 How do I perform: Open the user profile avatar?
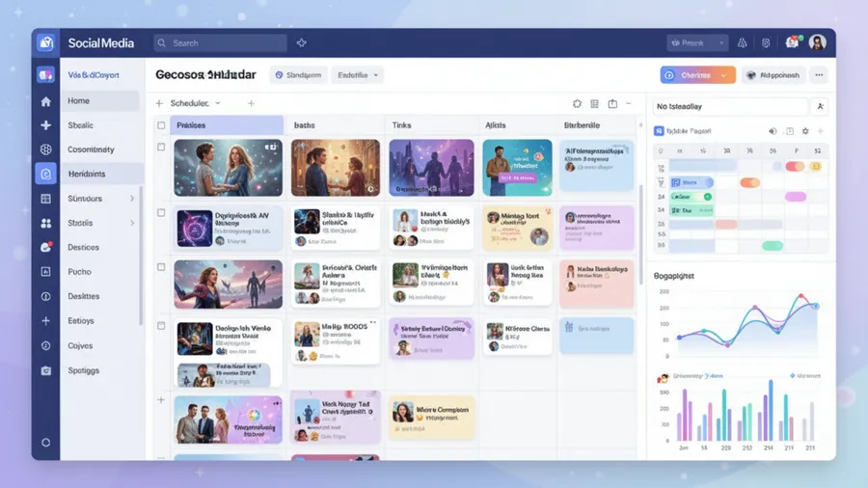[x=817, y=42]
